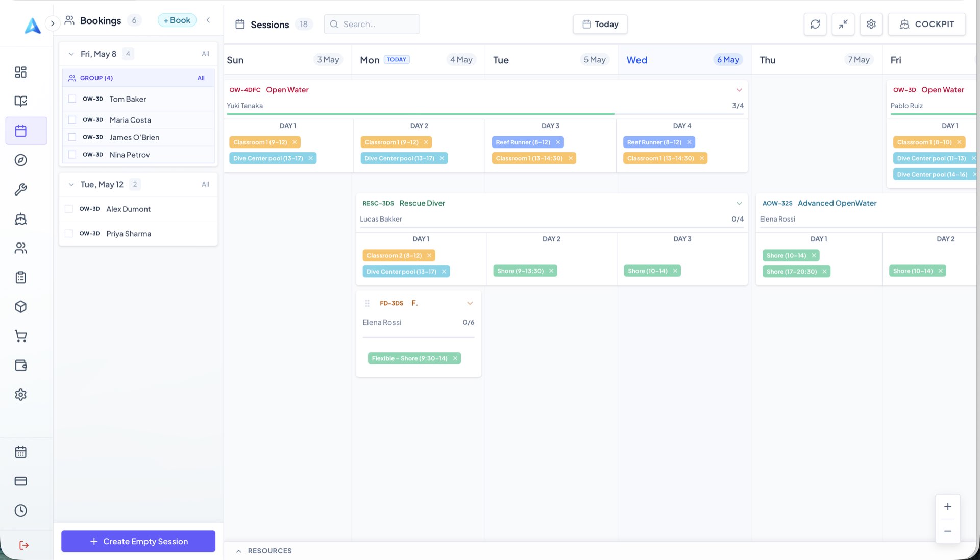Select the Thu 7 May column header
Viewport: 980px width, 560px height.
point(816,60)
